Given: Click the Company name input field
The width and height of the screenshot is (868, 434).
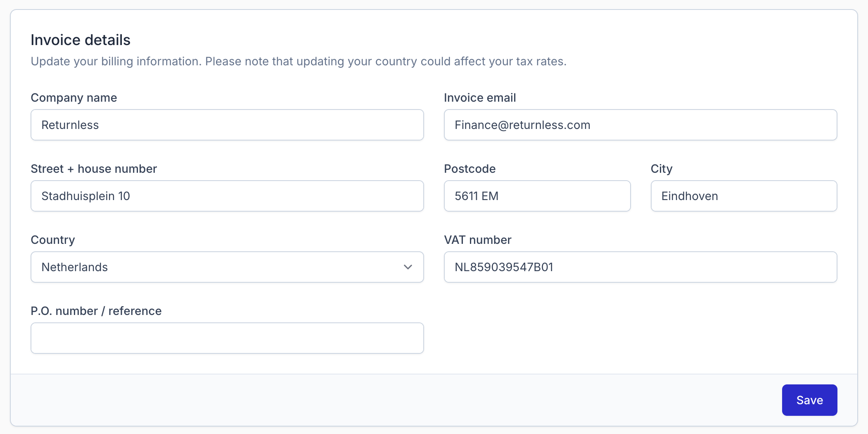Looking at the screenshot, I should (x=227, y=125).
